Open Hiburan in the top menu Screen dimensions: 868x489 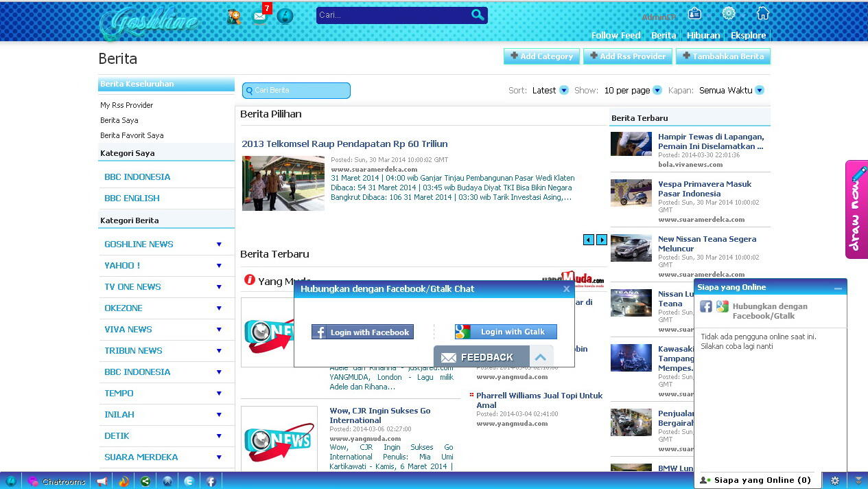(x=703, y=35)
